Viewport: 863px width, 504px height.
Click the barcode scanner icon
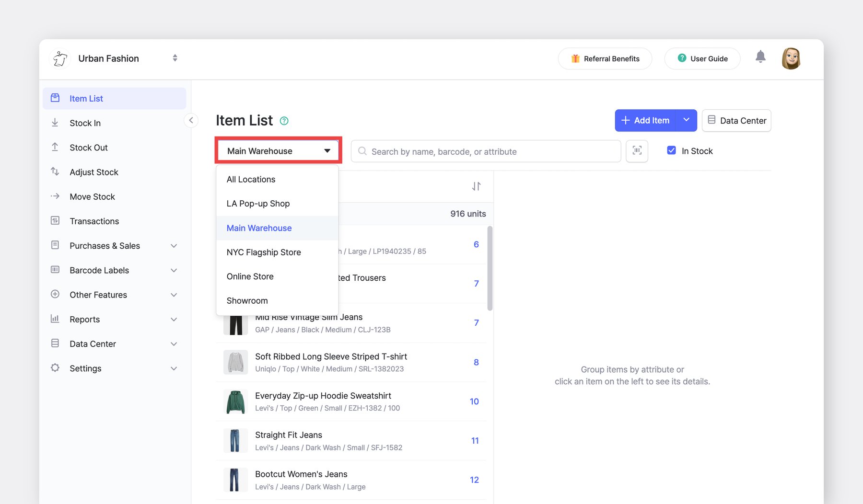coord(637,151)
